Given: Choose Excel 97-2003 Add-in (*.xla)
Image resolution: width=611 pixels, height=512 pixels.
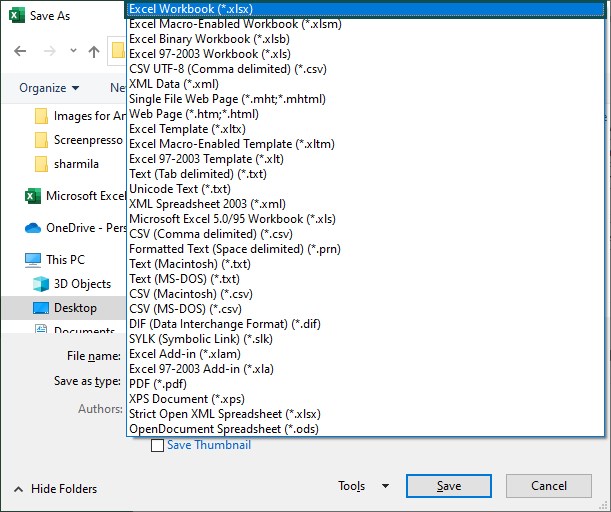Looking at the screenshot, I should pyautogui.click(x=365, y=369).
